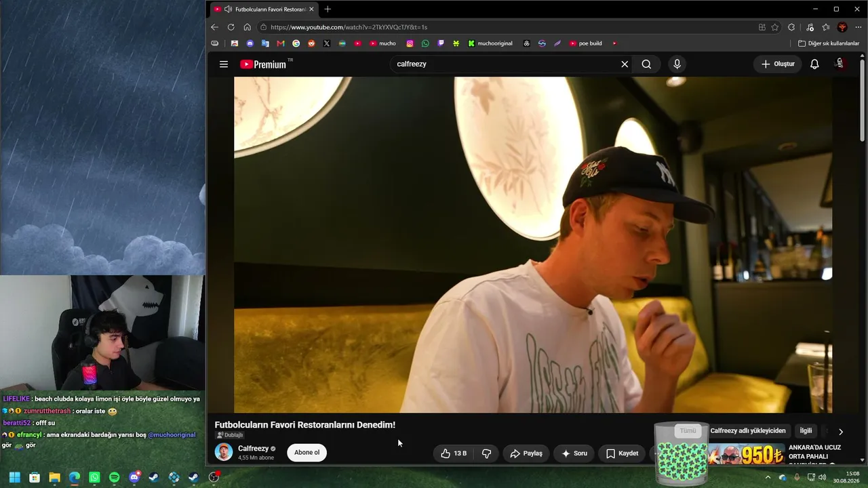Image resolution: width=868 pixels, height=488 pixels.
Task: Open YouTube notifications bell
Action: pyautogui.click(x=814, y=64)
